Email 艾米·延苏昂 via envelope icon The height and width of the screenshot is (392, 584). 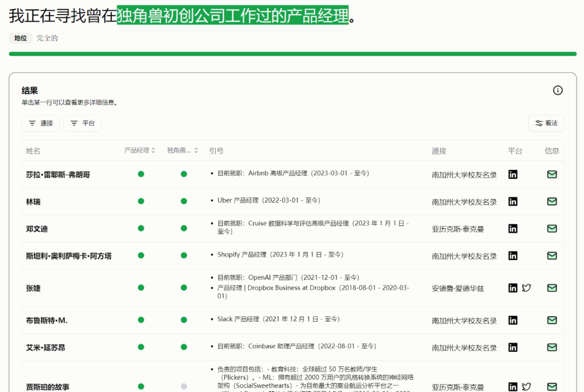click(552, 347)
